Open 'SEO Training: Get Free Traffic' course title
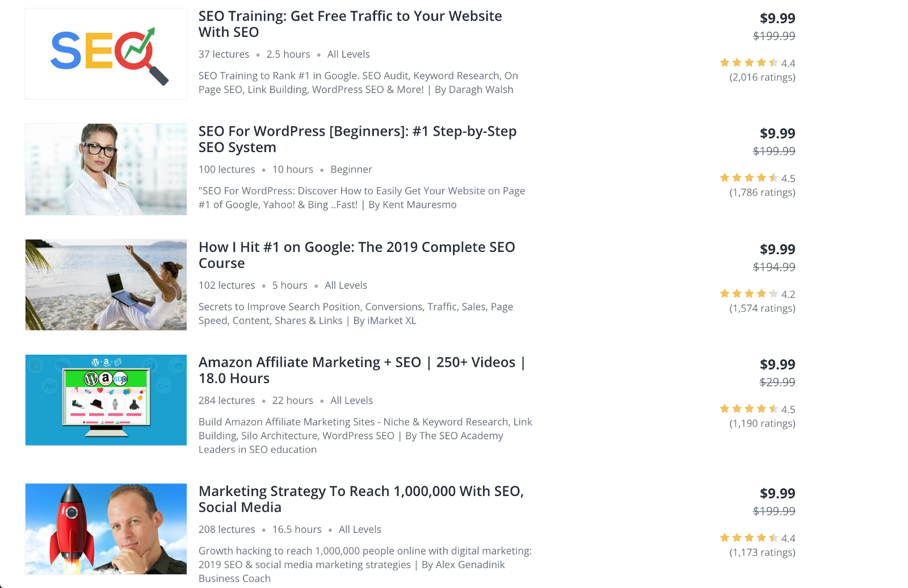908x588 pixels. [350, 24]
